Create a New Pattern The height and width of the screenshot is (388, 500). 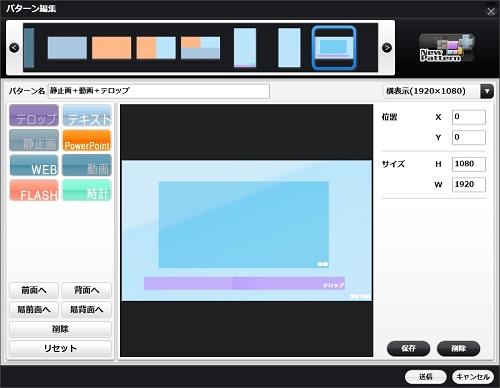click(x=447, y=48)
